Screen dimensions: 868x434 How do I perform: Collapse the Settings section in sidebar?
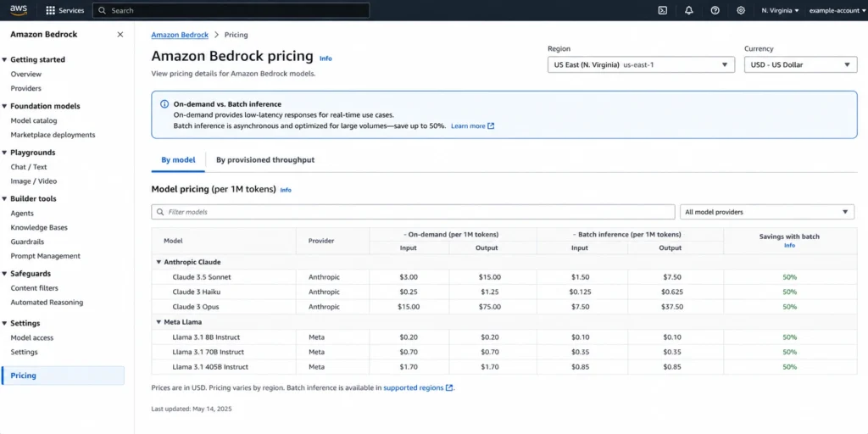point(4,323)
